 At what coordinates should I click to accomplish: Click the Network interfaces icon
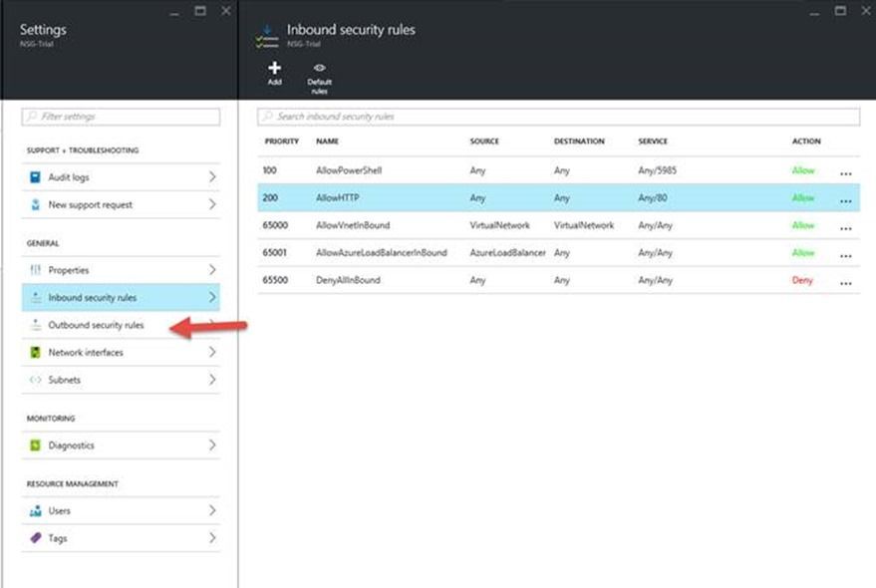35,352
